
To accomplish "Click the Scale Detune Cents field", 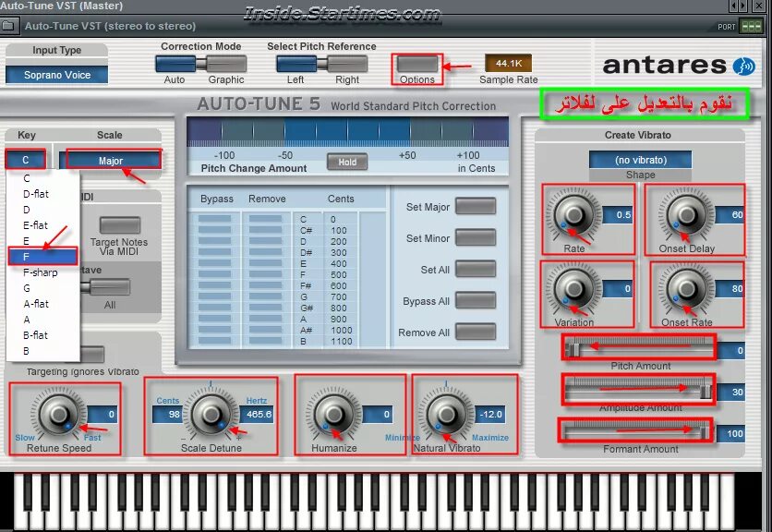I will [x=168, y=415].
